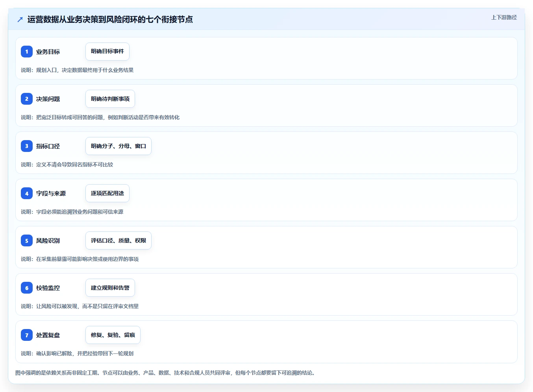The width and height of the screenshot is (533, 392).
Task: Click the 校验监控 node title
Action: click(x=48, y=288)
